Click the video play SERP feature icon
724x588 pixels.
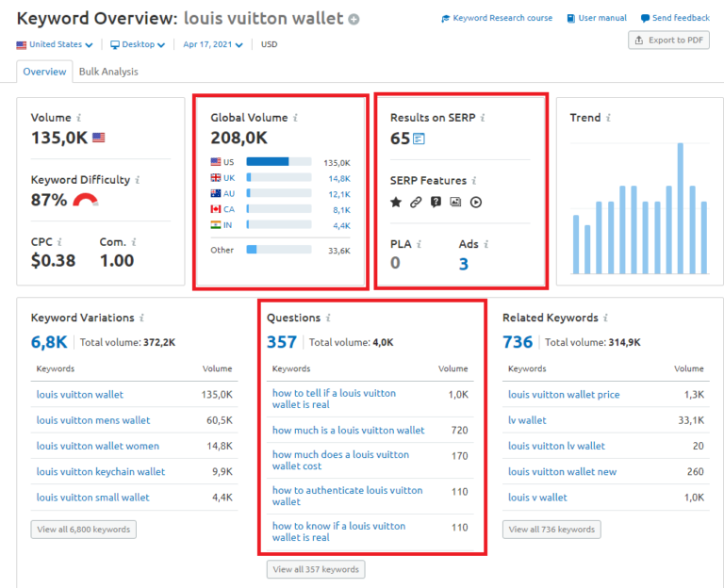tap(475, 203)
